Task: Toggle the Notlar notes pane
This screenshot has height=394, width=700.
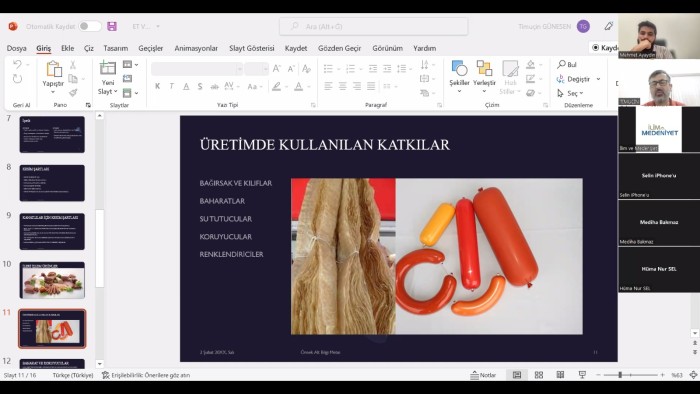Action: click(x=483, y=375)
